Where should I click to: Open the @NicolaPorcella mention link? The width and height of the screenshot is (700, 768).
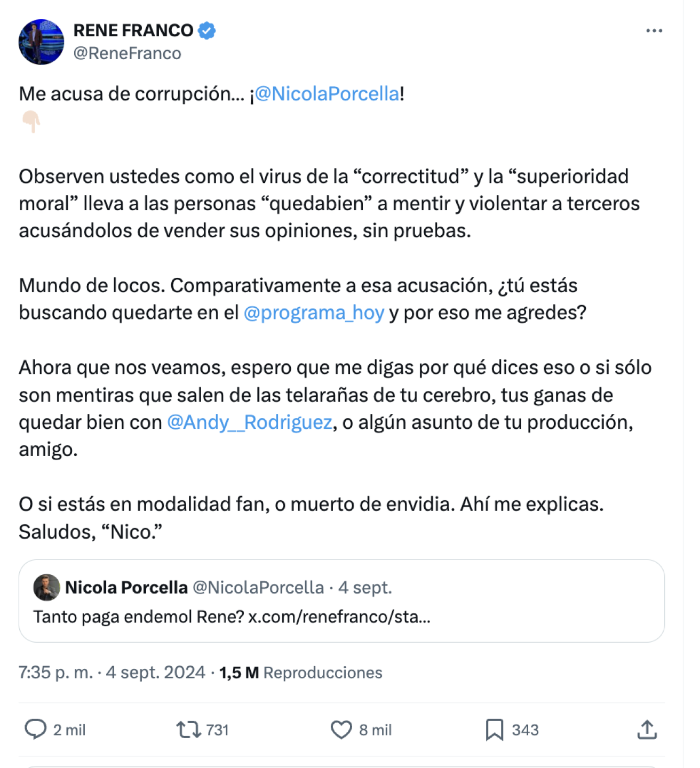point(327,94)
